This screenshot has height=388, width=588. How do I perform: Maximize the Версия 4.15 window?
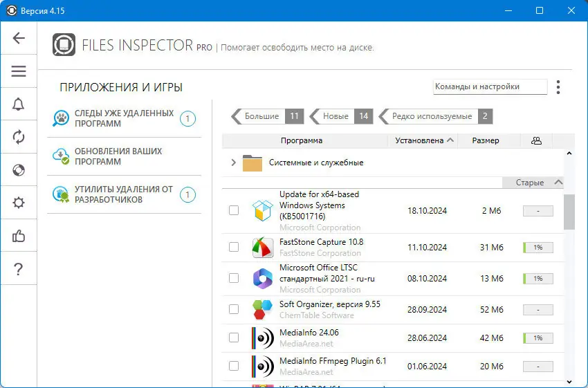click(540, 10)
